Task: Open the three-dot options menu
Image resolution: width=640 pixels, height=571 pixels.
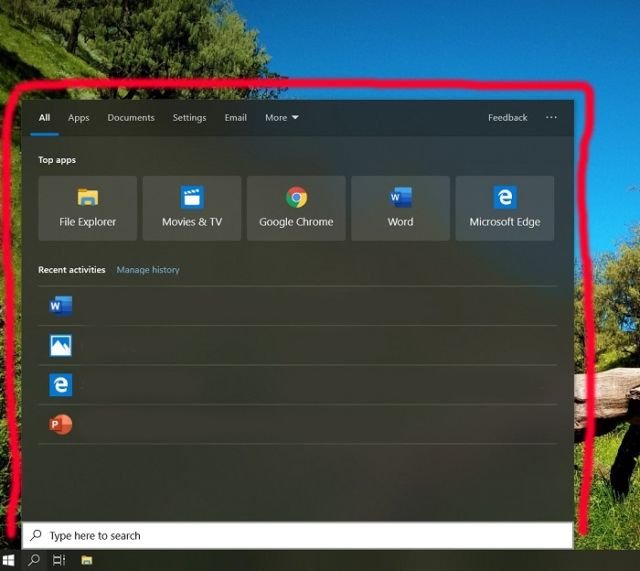Action: [551, 118]
